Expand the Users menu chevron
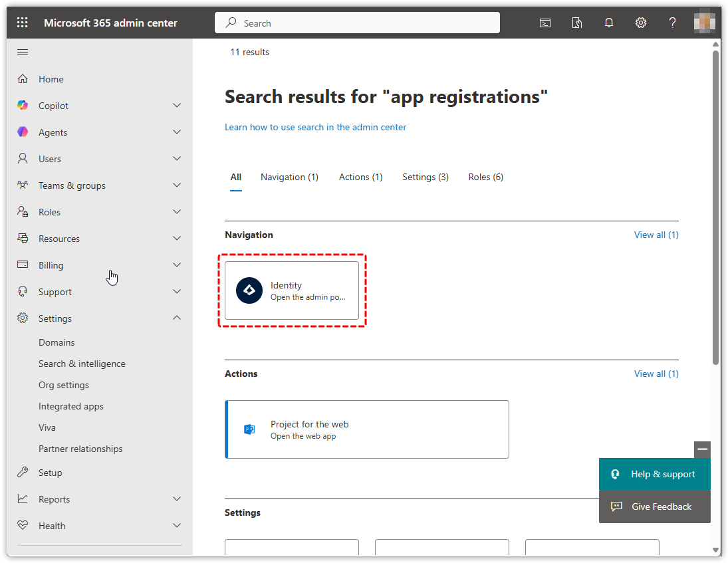Image resolution: width=728 pixels, height=563 pixels. click(177, 159)
